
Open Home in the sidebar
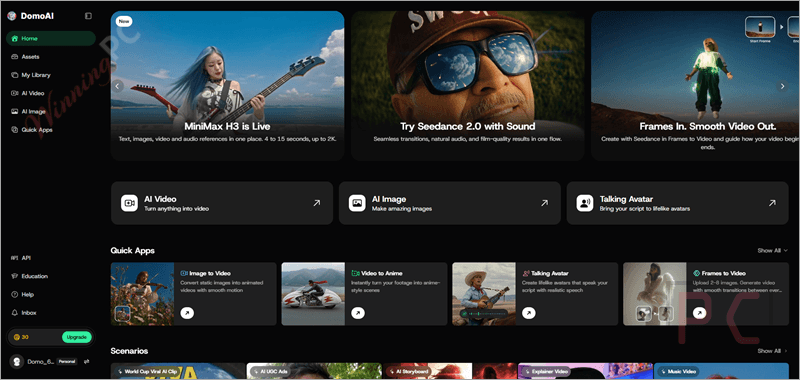coord(51,38)
